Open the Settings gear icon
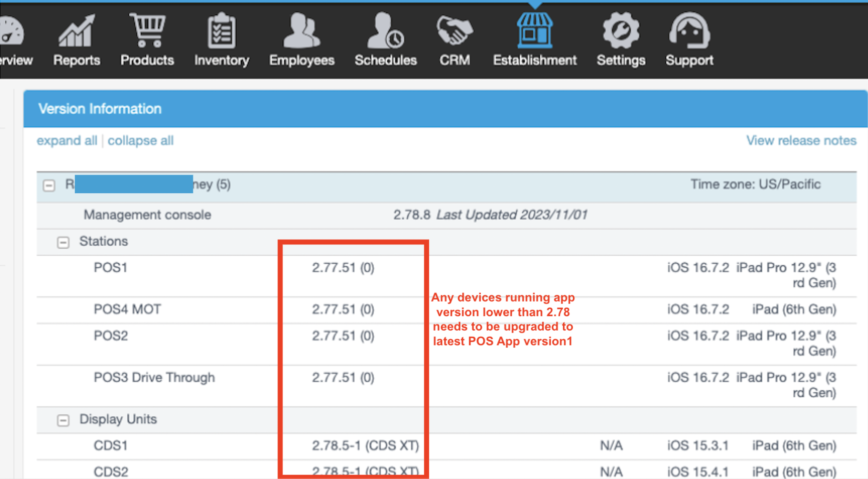Screen dimensions: 868x479 [x=620, y=31]
